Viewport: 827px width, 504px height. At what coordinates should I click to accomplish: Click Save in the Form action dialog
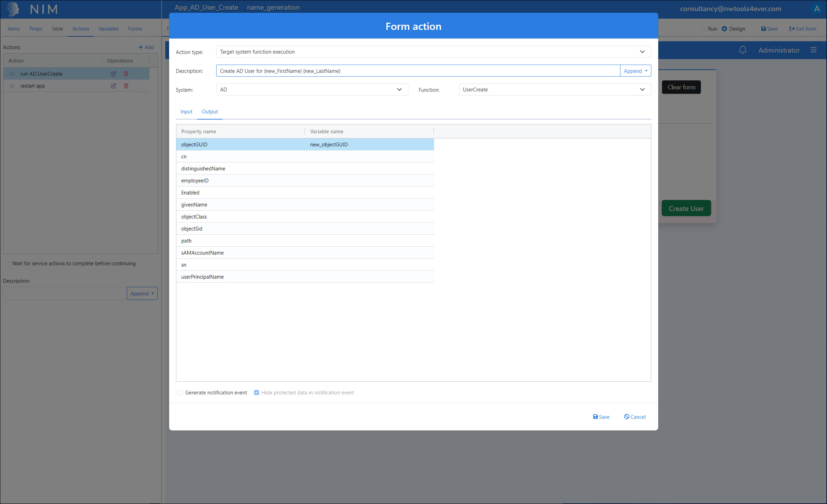(x=601, y=417)
